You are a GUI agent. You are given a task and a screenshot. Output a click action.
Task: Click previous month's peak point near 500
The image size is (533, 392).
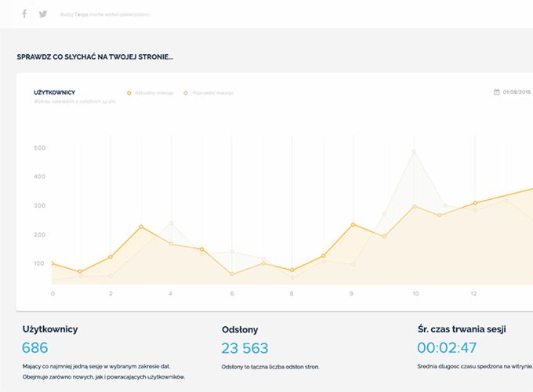click(x=414, y=151)
